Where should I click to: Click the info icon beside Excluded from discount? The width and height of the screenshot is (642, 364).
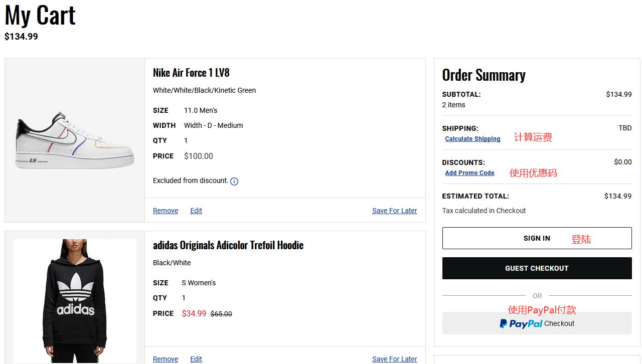pyautogui.click(x=234, y=181)
